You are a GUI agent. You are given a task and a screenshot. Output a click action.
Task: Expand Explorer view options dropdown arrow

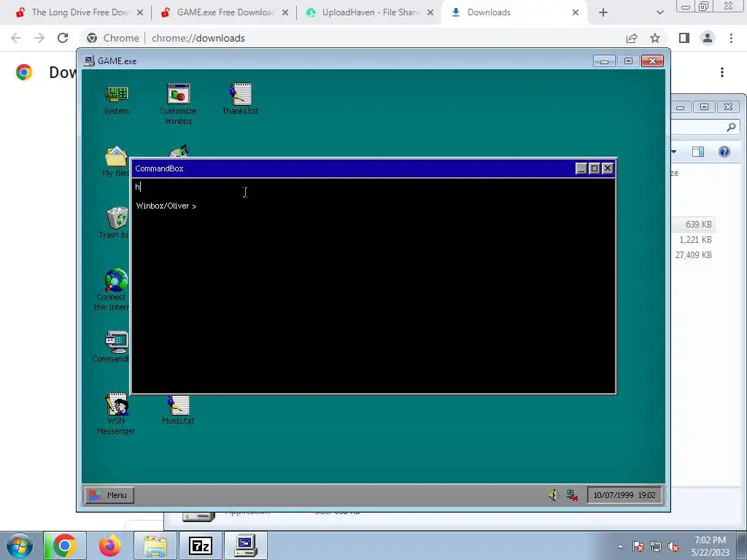[674, 152]
